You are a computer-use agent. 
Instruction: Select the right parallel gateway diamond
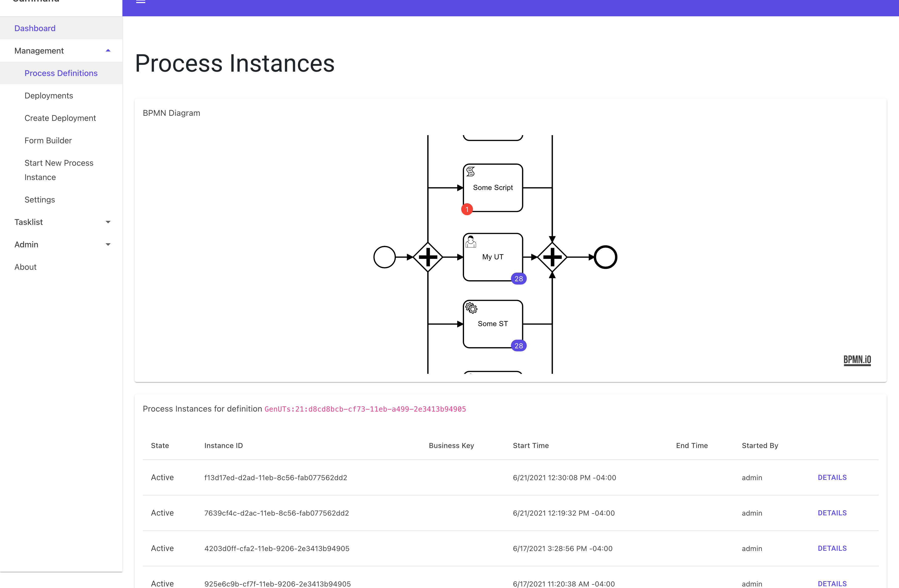[552, 257]
